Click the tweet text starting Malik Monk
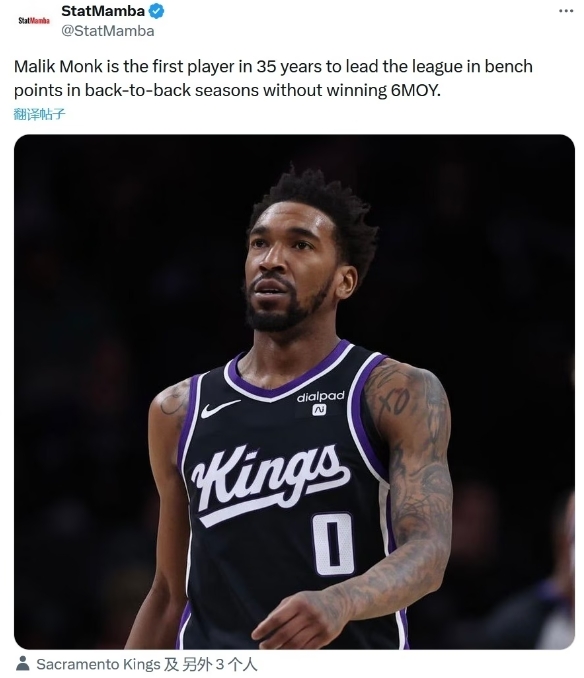The height and width of the screenshot is (678, 584). point(273,78)
